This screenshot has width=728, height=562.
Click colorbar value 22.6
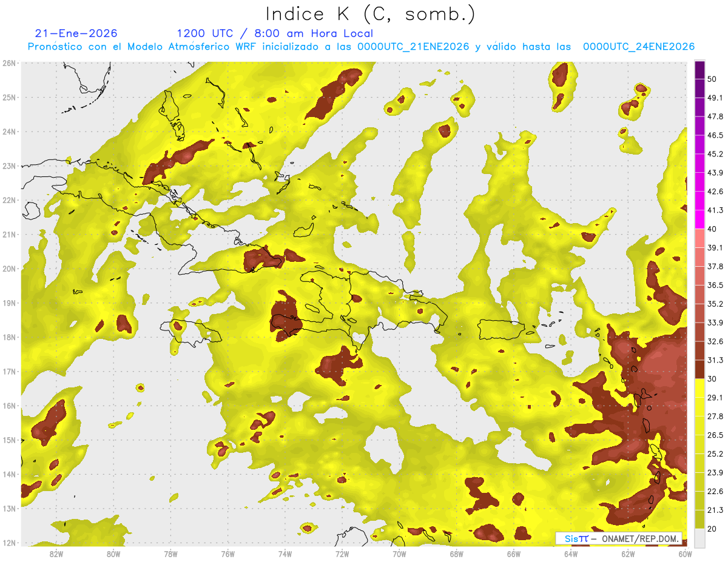click(715, 491)
